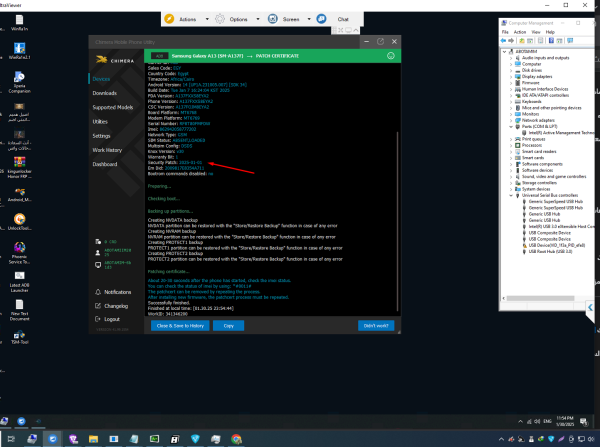Image resolution: width=600 pixels, height=447 pixels.
Task: Open Latest ADB Launcher desktop icon
Action: point(19,281)
